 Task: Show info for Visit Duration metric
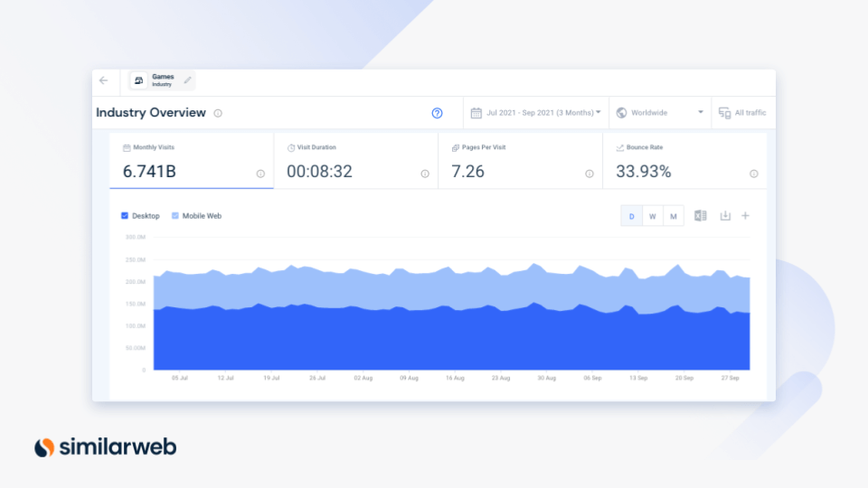[425, 174]
